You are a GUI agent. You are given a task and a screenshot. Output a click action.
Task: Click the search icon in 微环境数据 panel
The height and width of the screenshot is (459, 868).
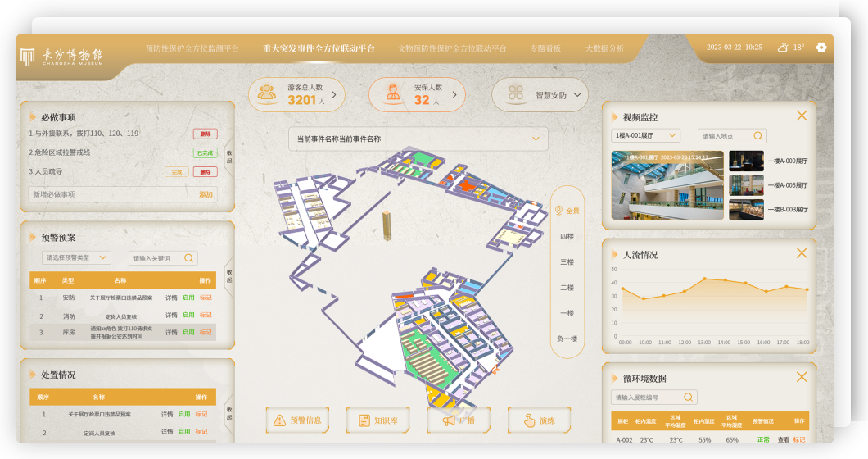(x=689, y=398)
